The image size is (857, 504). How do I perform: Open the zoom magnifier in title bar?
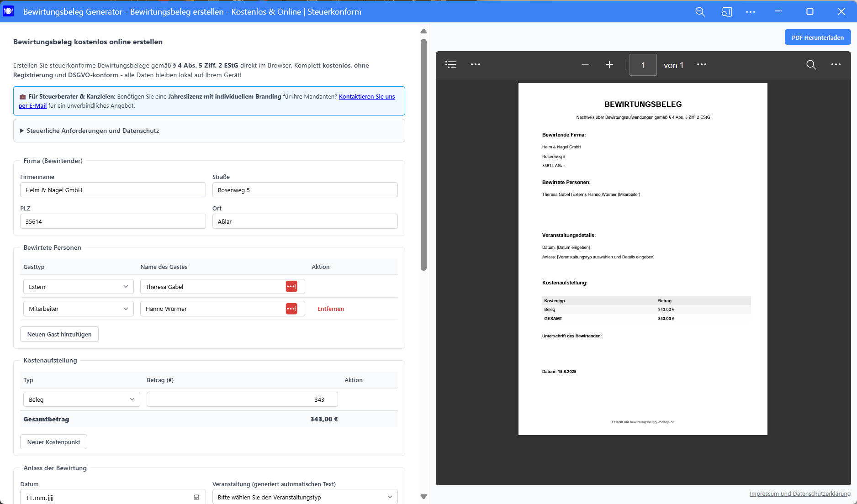[700, 12]
